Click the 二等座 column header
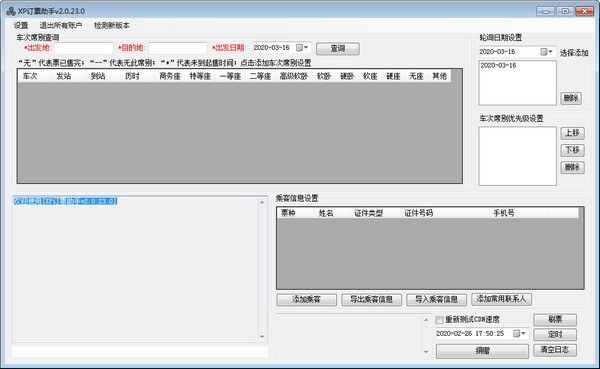This screenshot has width=600, height=369. [x=261, y=76]
